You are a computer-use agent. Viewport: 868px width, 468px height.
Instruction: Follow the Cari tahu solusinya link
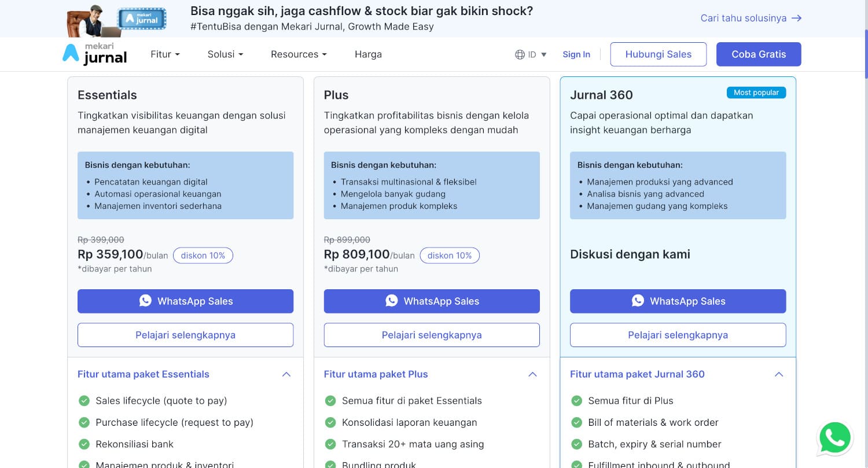coord(751,18)
